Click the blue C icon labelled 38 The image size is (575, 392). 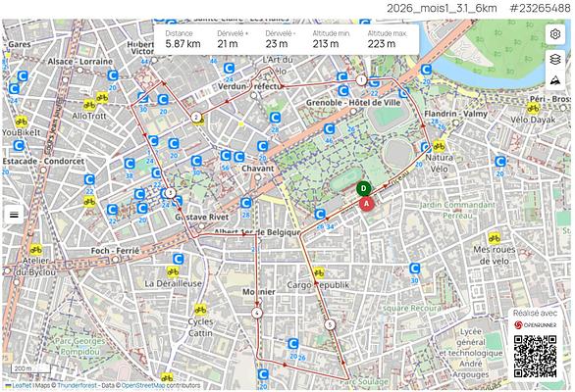[x=130, y=164]
